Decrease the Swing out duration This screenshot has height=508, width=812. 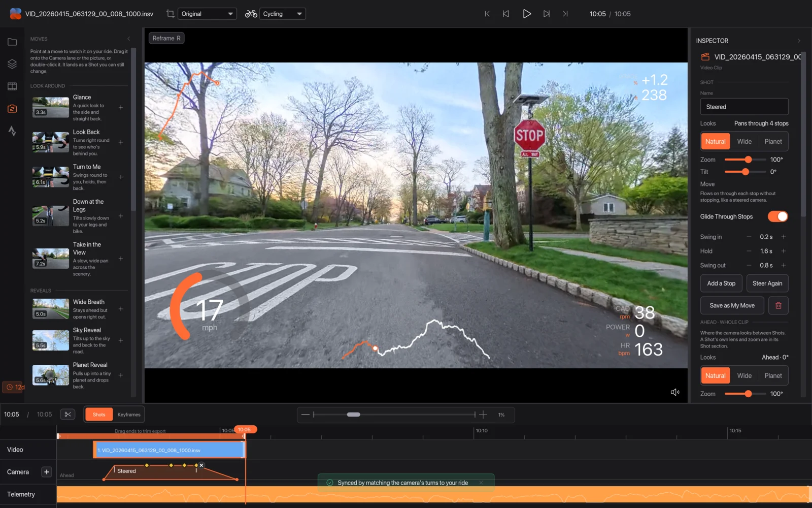(x=749, y=265)
